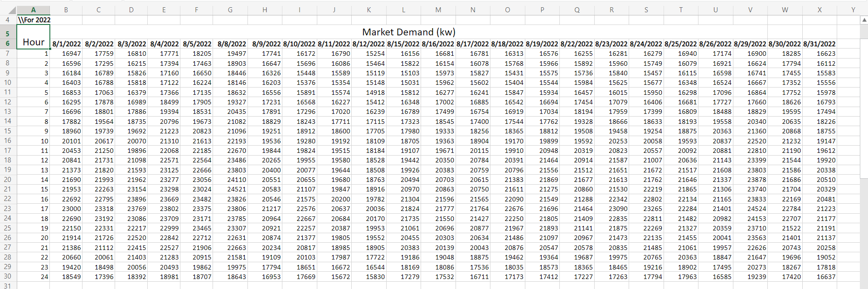
Task: Click cell 21217 under 8/9/2022
Action: [265, 209]
